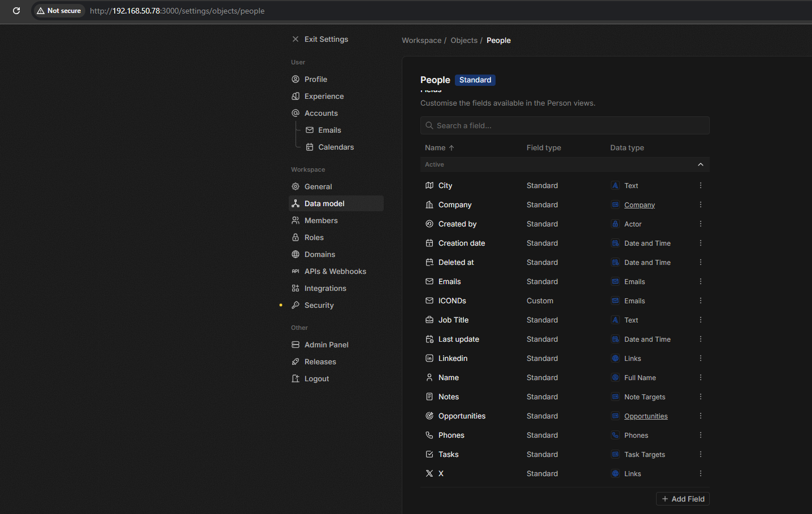Click the Field type column header
812x514 pixels.
[544, 147]
